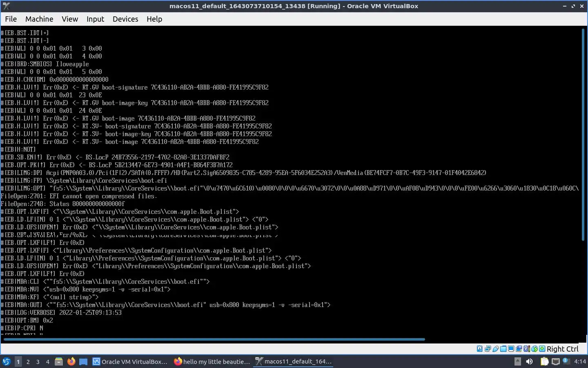Click the '#[EB|OPT:BM] 0x2' console line
The height and width of the screenshot is (368, 588).
point(27,320)
